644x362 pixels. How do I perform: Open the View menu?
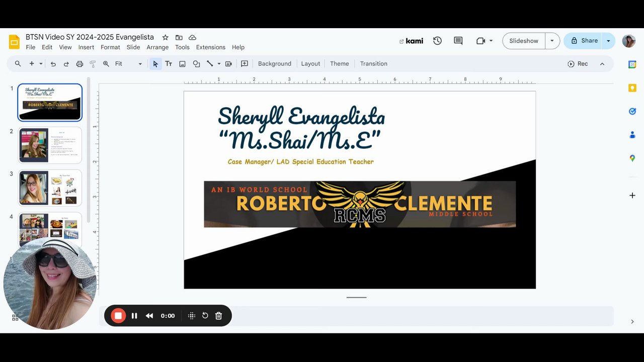pyautogui.click(x=65, y=47)
